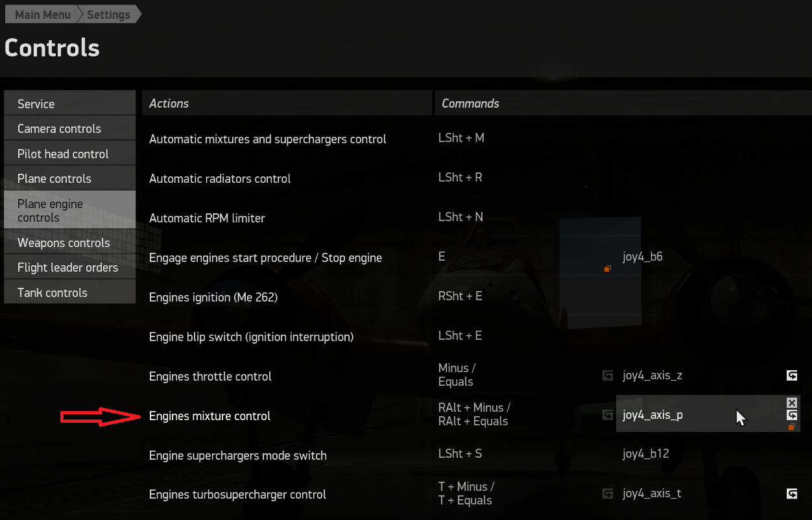
Task: Select Pilot head control category
Action: (69, 154)
